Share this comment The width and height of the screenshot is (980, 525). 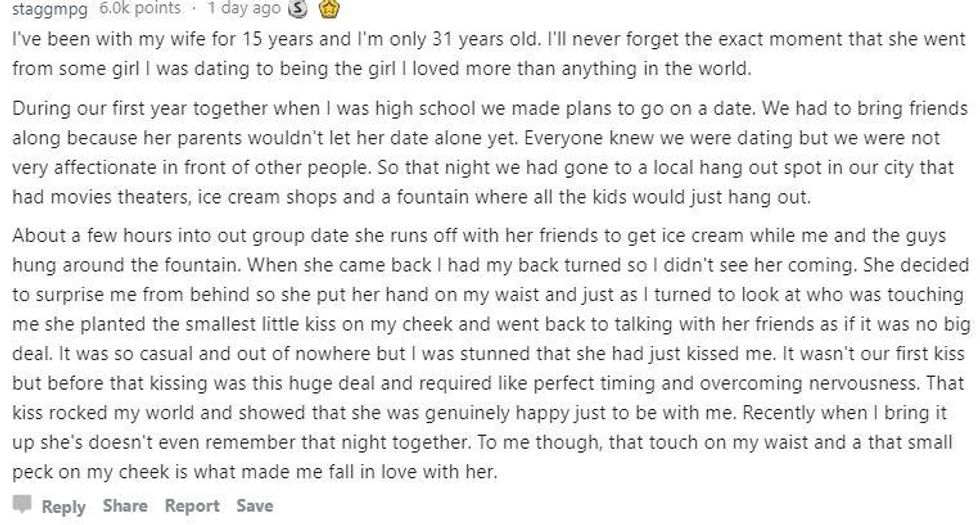[x=124, y=506]
